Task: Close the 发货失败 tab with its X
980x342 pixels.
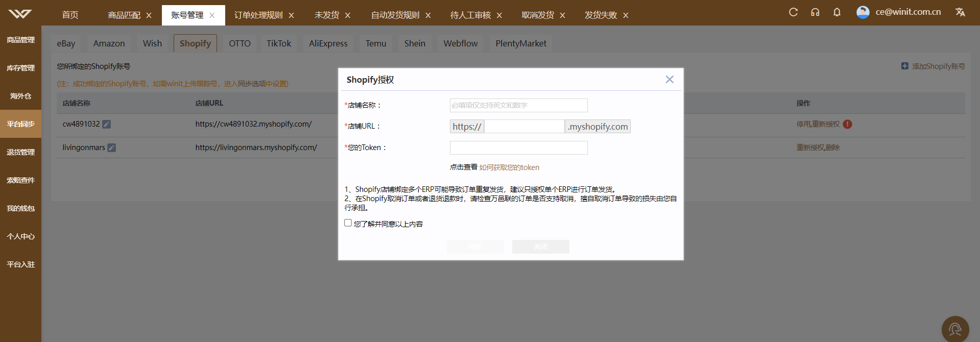Action: (626, 15)
